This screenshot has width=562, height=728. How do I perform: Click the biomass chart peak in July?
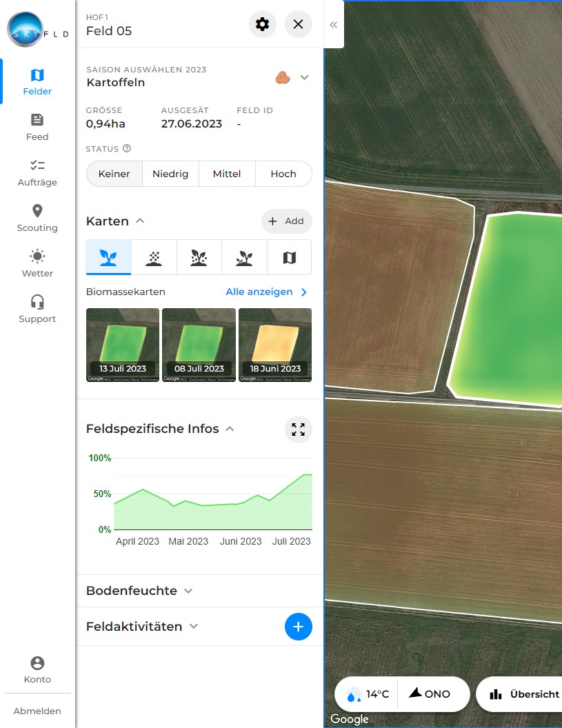[307, 474]
